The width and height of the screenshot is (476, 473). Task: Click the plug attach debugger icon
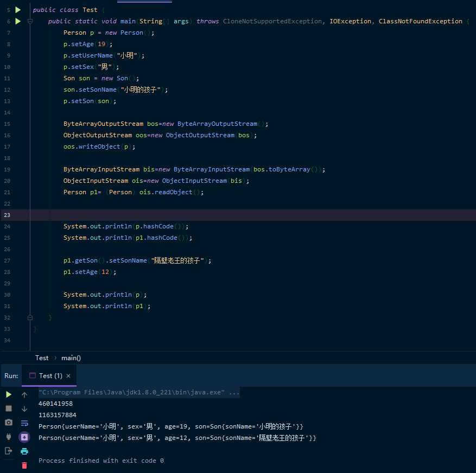tap(9, 437)
